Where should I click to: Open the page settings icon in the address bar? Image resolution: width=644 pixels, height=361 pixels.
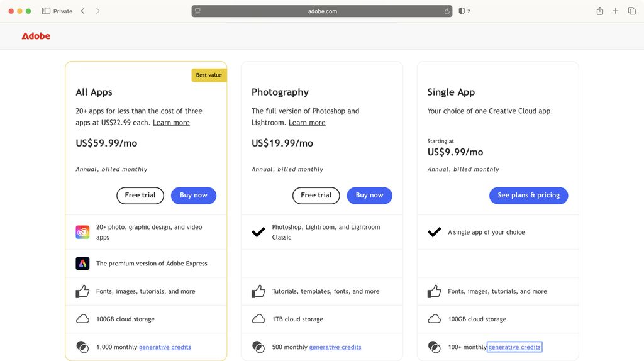198,11
